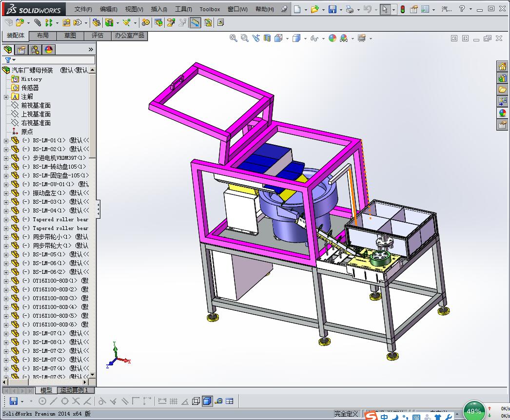Toggle the Interference Detection ruler icon
The image size is (510, 420).
click(x=195, y=22)
